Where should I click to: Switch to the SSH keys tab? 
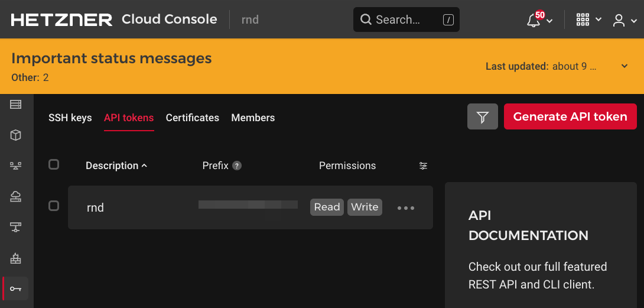pyautogui.click(x=70, y=118)
